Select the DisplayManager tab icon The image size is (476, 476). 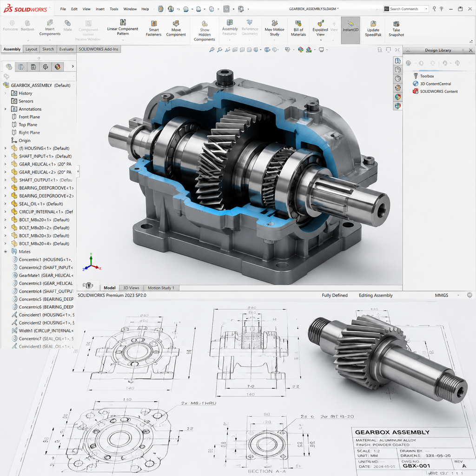tap(58, 66)
